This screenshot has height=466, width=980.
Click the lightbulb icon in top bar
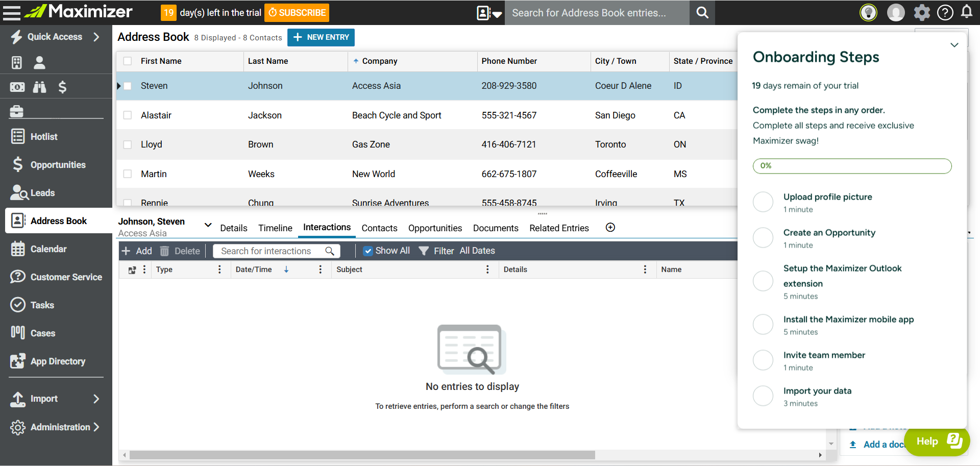coord(868,12)
